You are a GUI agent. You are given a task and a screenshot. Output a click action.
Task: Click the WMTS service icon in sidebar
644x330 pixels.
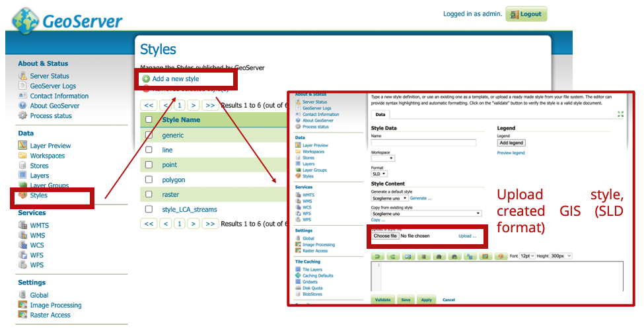pos(23,226)
